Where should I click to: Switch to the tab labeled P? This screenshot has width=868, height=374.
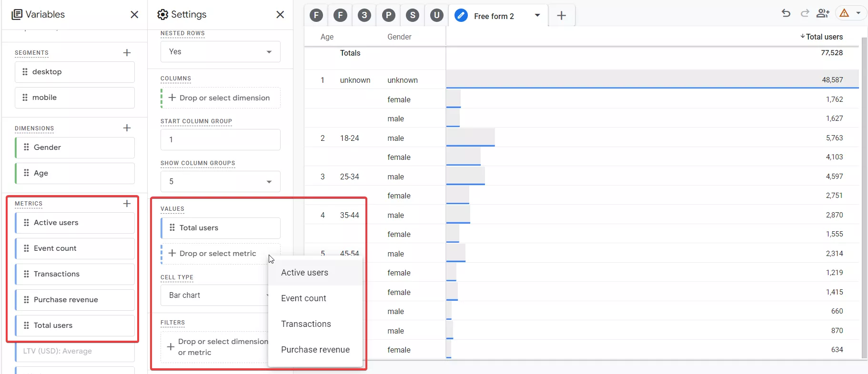pyautogui.click(x=389, y=15)
